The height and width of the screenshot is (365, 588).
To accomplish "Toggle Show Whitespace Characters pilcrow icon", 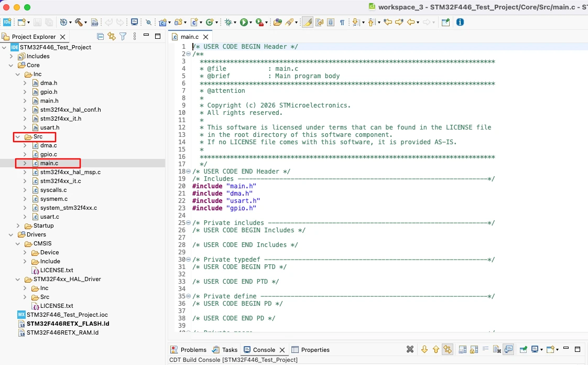I will (342, 23).
